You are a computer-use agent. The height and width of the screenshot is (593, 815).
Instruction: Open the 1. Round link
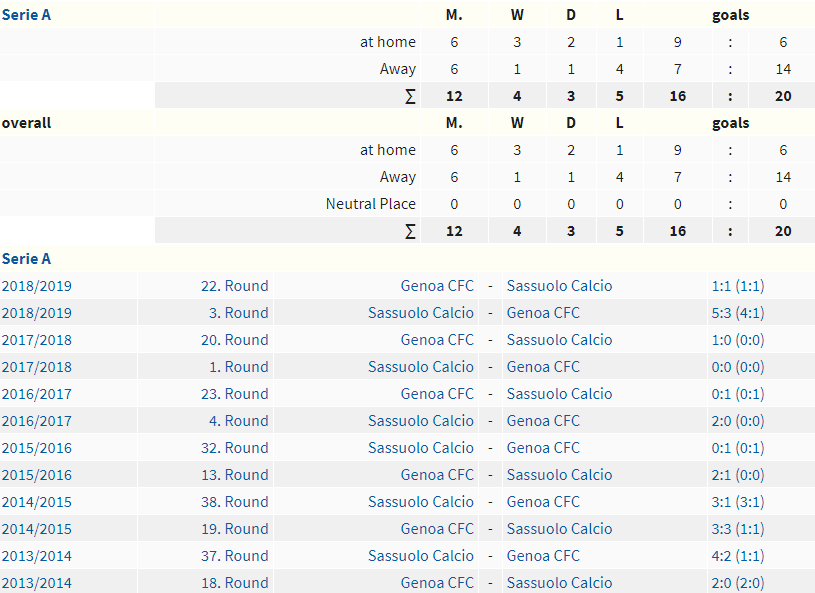(x=238, y=367)
